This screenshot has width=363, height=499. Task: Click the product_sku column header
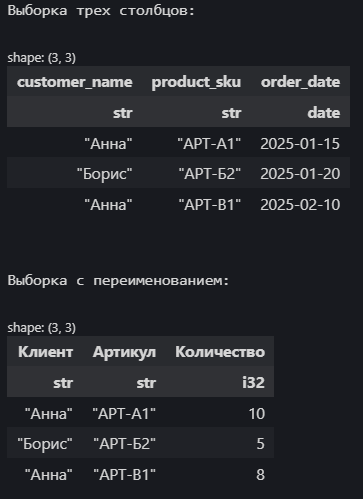[196, 82]
